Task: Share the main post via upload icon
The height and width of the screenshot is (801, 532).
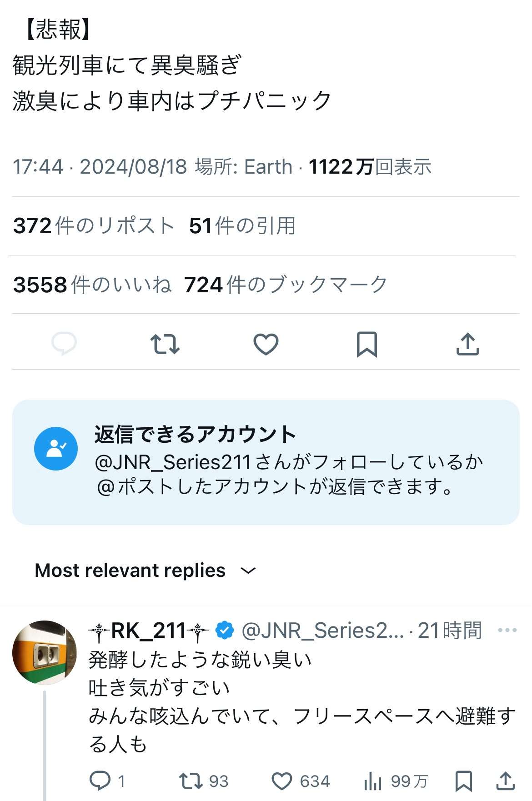Action: (467, 344)
